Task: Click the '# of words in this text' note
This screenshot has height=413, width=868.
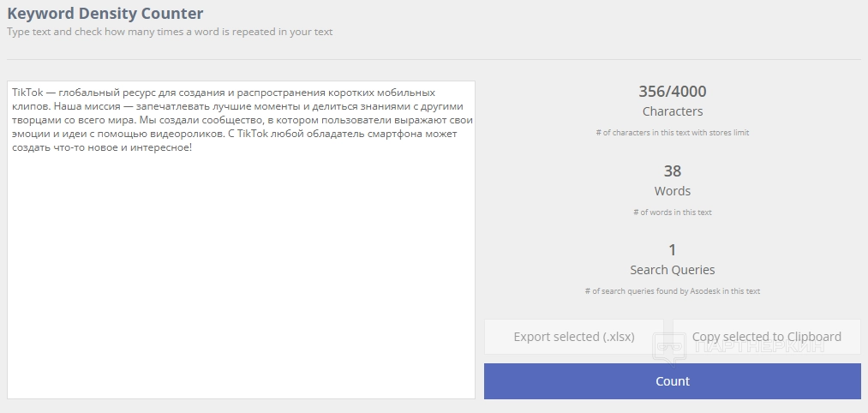Action: pos(672,212)
